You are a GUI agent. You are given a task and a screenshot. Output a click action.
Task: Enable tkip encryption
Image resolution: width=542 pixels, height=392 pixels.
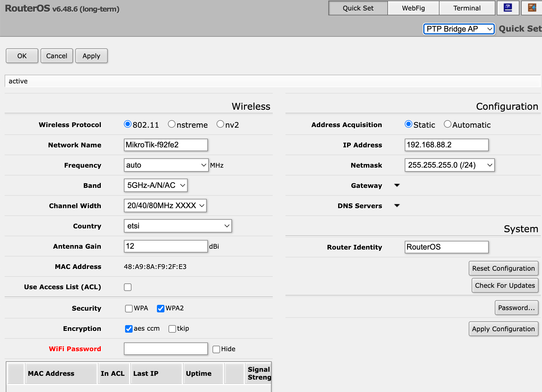tap(172, 329)
